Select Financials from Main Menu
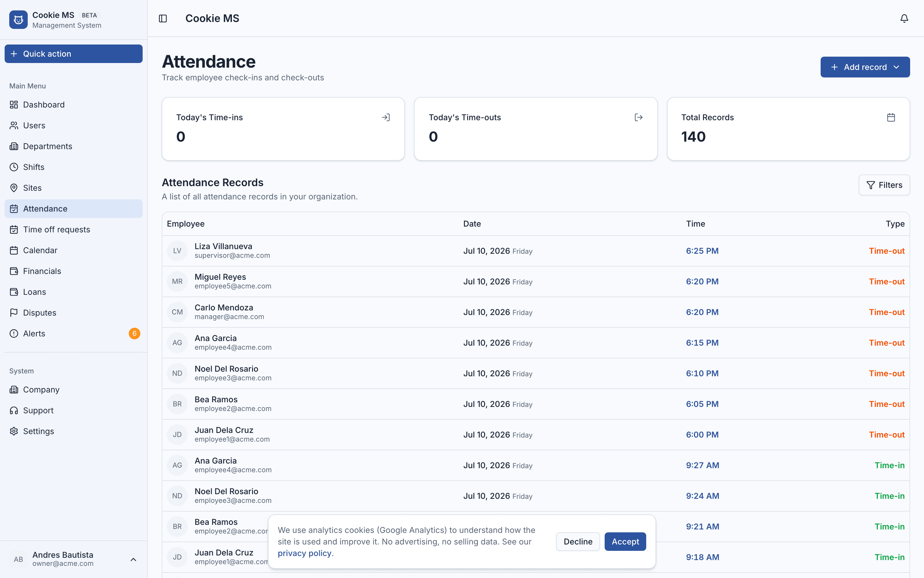 [x=73, y=271]
